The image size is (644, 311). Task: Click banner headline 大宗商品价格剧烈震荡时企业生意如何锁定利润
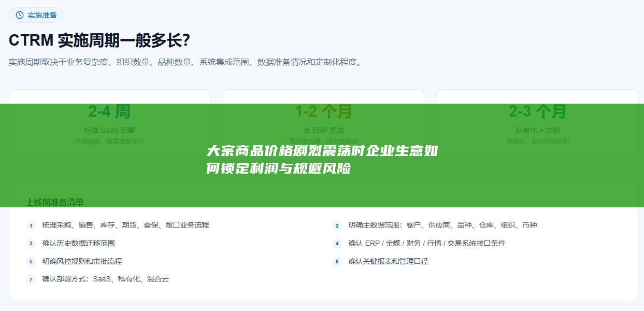[322, 160]
